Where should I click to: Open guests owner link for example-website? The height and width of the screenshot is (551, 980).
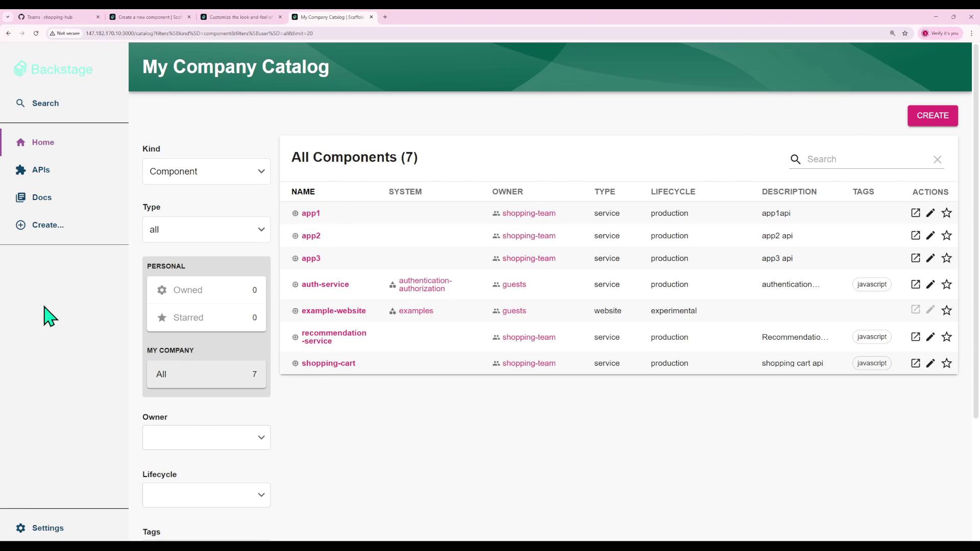point(514,311)
